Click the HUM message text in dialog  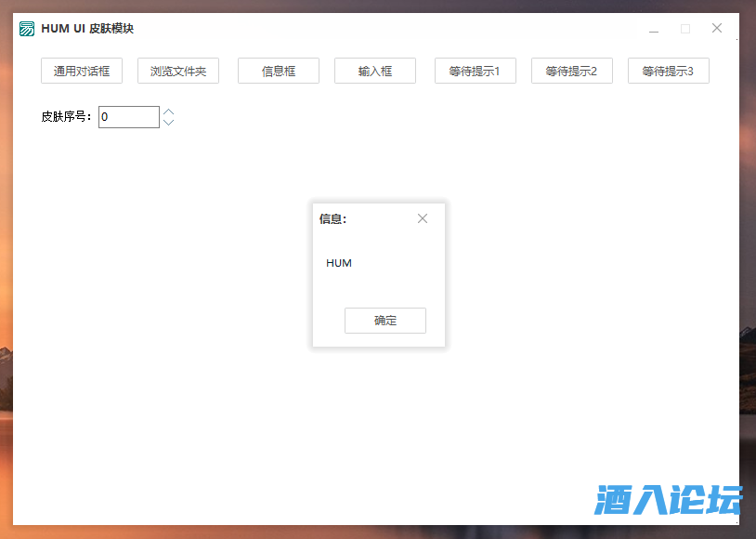(339, 263)
